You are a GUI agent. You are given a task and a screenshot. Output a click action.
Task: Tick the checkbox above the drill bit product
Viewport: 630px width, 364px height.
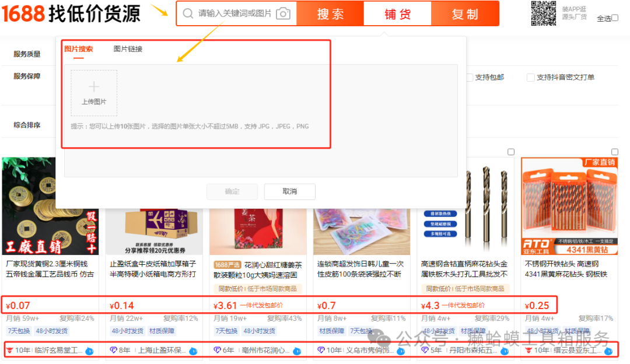pos(510,152)
